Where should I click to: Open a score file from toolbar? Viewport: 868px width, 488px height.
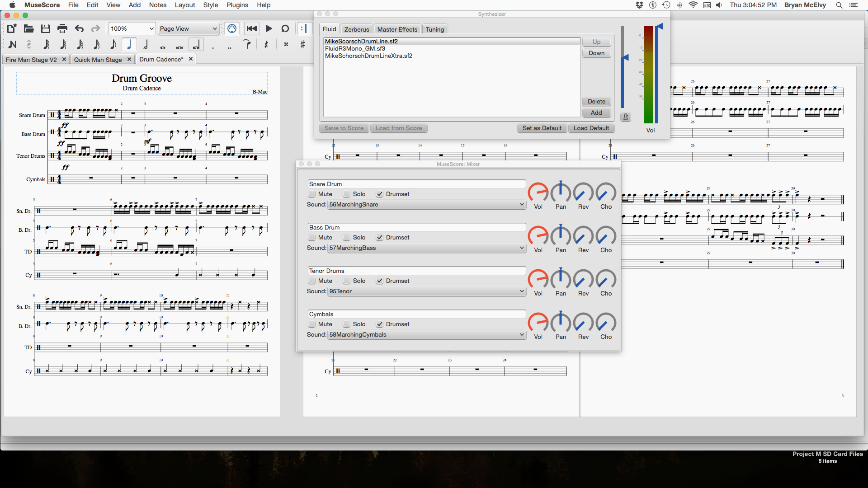tap(28, 29)
